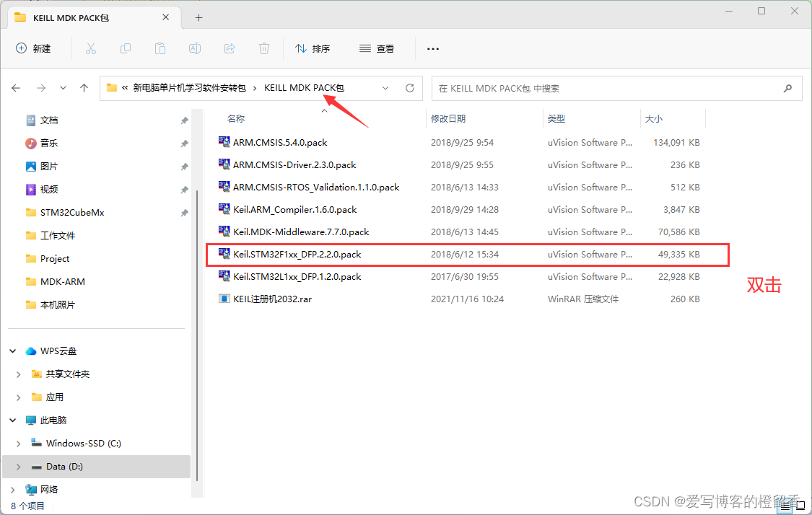Image resolution: width=812 pixels, height=515 pixels.
Task: Sort by Size (大小) column header
Action: coord(653,118)
